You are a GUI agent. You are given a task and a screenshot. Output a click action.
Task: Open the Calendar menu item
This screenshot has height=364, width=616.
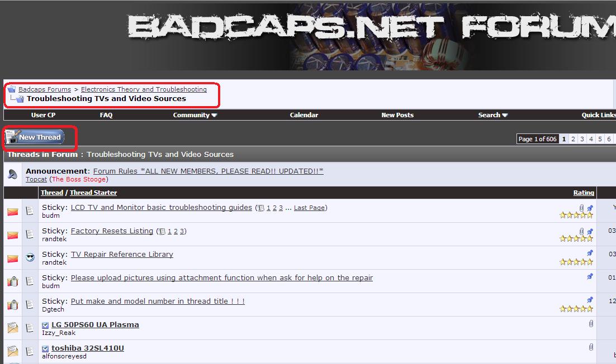click(304, 115)
